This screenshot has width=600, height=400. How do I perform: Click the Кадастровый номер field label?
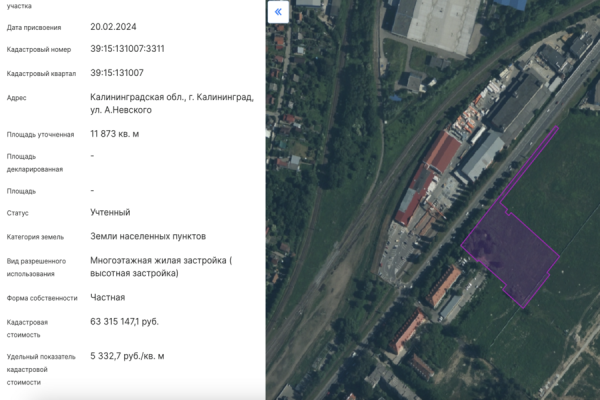[39, 49]
